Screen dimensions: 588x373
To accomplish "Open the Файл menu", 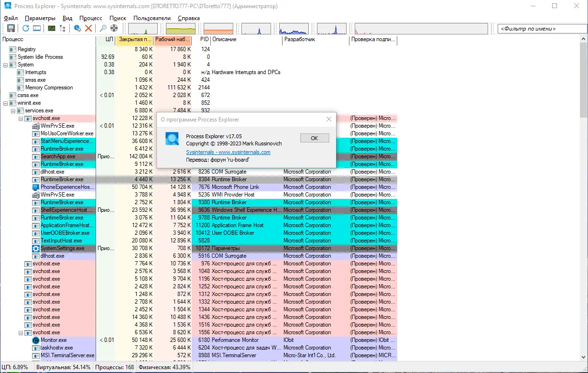I will (x=11, y=18).
